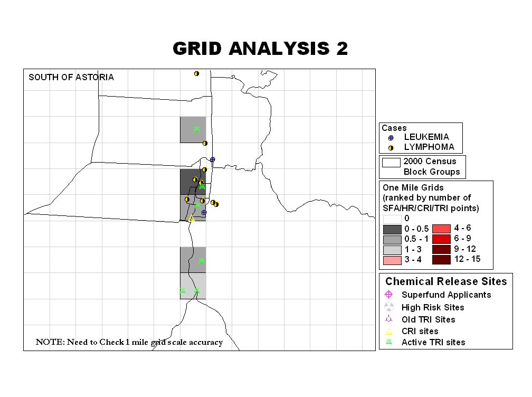The width and height of the screenshot is (532, 397).
Task: Click the topmost lymphoma marker on the map
Action: point(196,73)
